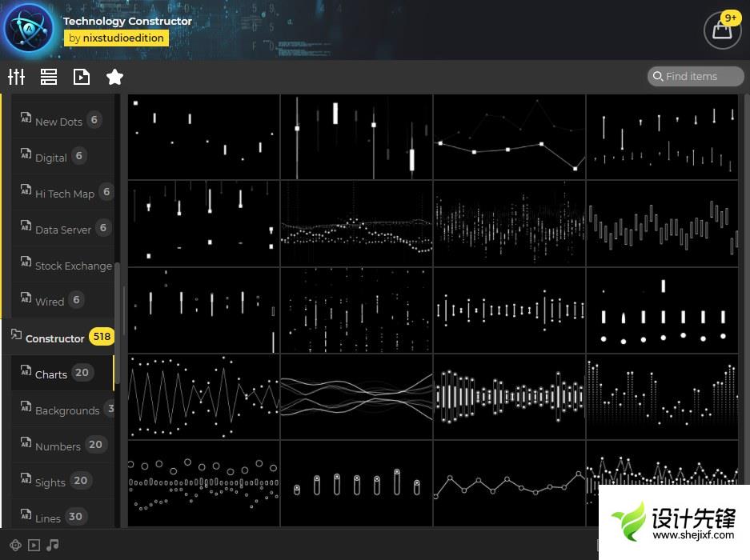750x560 pixels.
Task: Open the sliders settings icon in toolbar
Action: pos(16,77)
